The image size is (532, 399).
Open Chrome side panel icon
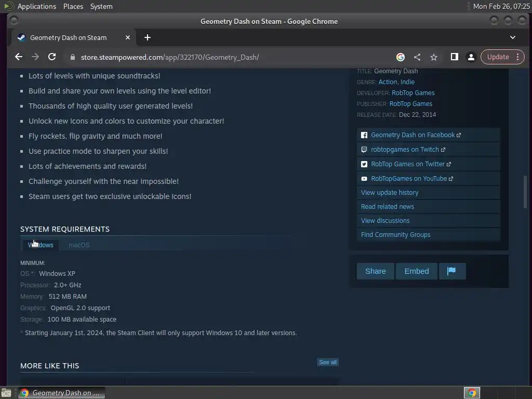pos(454,57)
